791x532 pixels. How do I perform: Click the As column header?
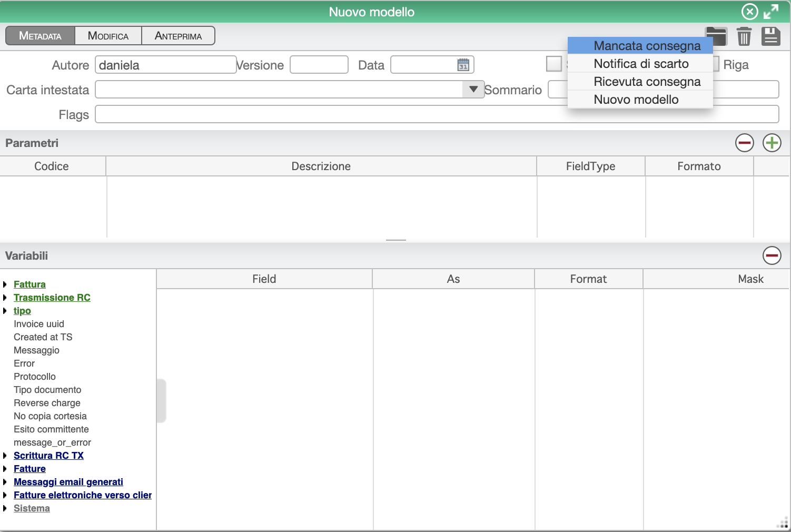(x=453, y=279)
